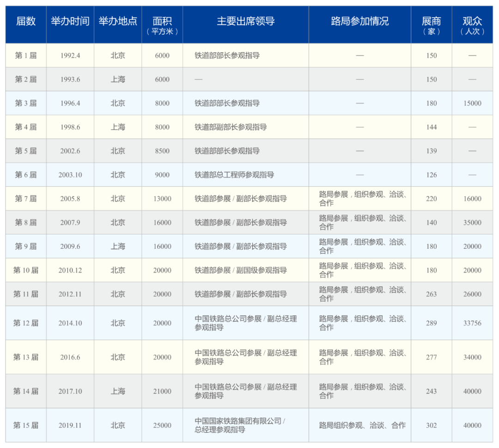This screenshot has width=499, height=448.
Task: Select the 第 10 届 row label
Action: pos(25,270)
